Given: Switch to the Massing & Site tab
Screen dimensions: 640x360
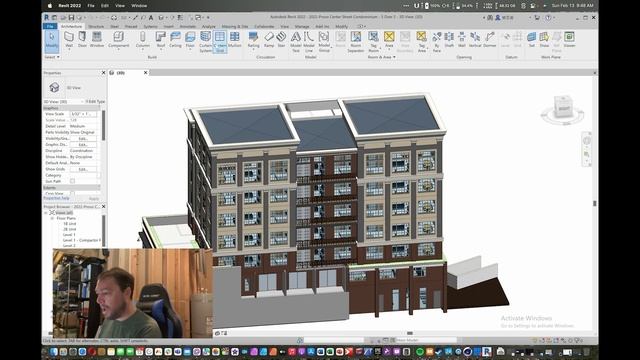Looking at the screenshot, I should pos(235,27).
